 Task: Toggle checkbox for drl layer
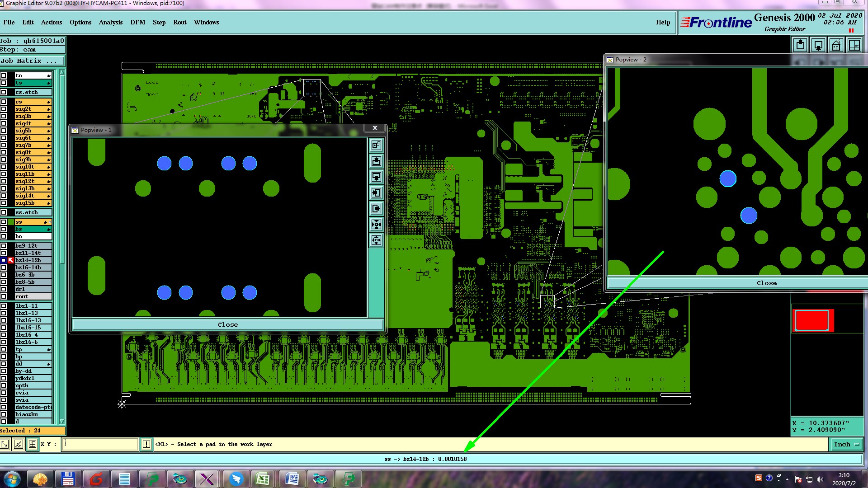tap(4, 289)
